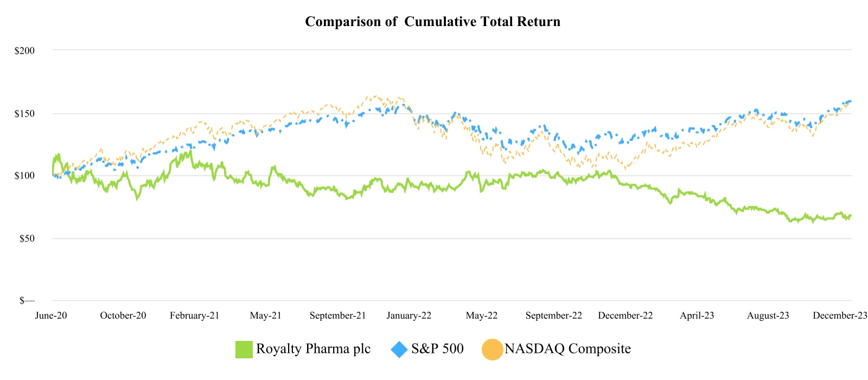
Task: Select the S&P 500 legend label
Action: click(437, 349)
